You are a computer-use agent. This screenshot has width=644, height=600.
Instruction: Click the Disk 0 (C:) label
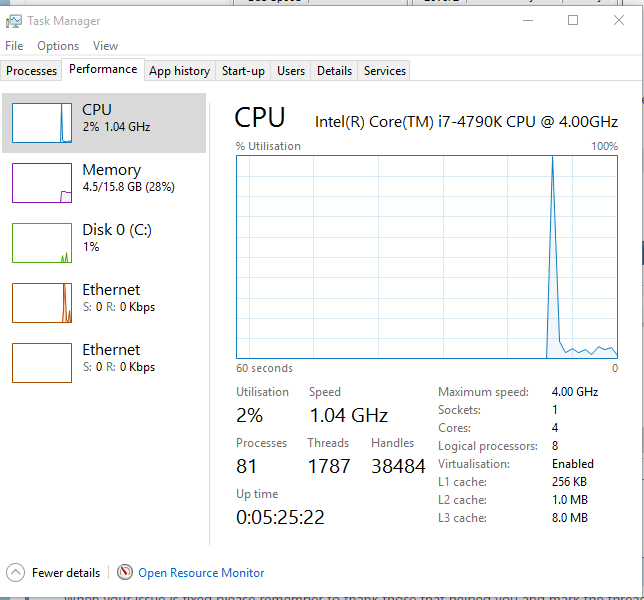(x=117, y=230)
